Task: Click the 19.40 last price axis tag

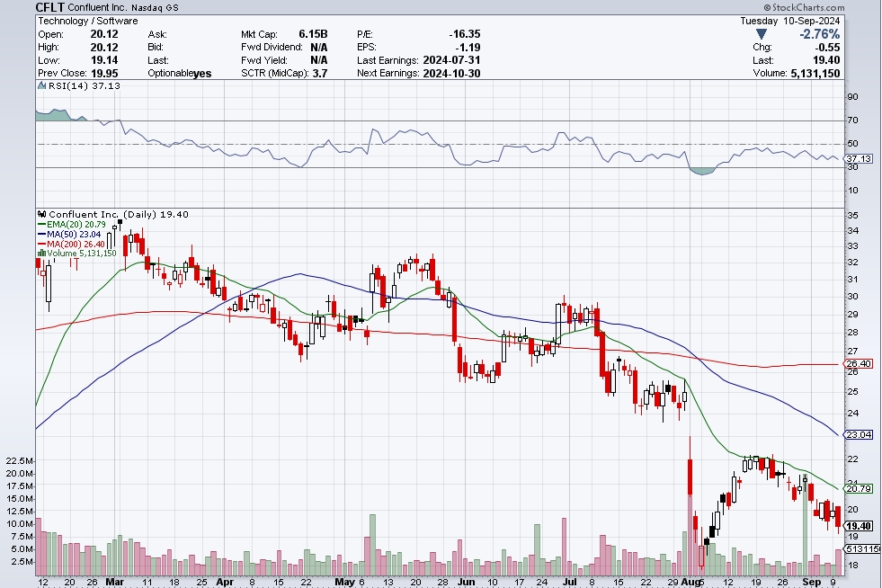Action: 859,526
